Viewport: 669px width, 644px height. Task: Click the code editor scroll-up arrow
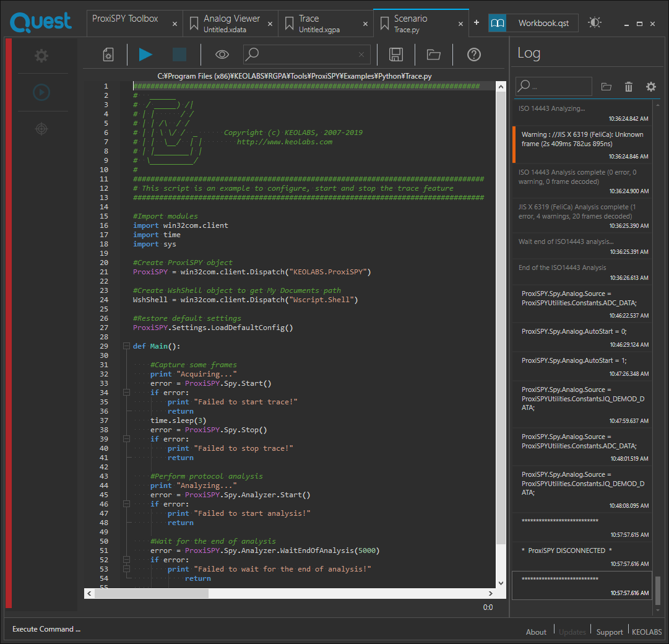coord(501,87)
